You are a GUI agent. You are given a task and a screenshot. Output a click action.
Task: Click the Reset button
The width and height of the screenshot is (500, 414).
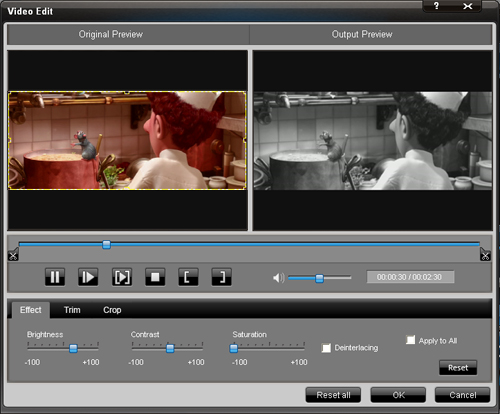coord(458,368)
